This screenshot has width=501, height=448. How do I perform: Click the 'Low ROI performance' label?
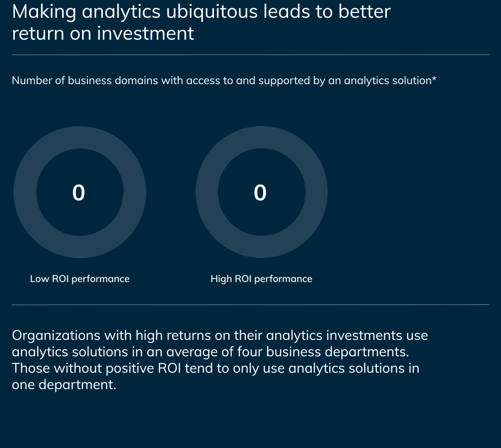(x=80, y=279)
